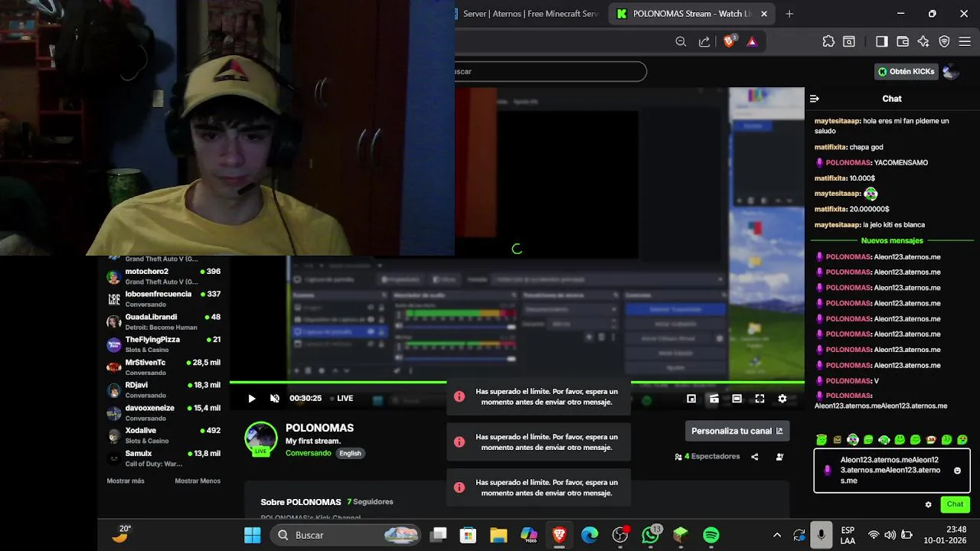Click the first quick emote above chat input
The image size is (980, 551).
(822, 440)
